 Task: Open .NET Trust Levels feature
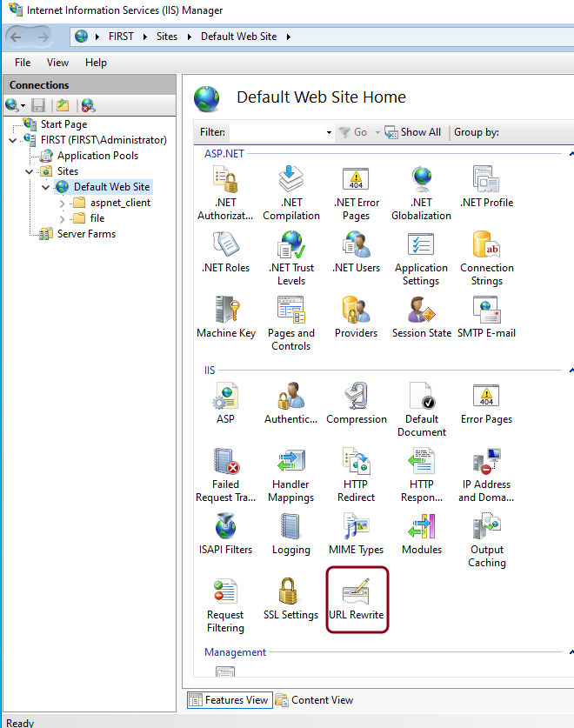coord(291,259)
